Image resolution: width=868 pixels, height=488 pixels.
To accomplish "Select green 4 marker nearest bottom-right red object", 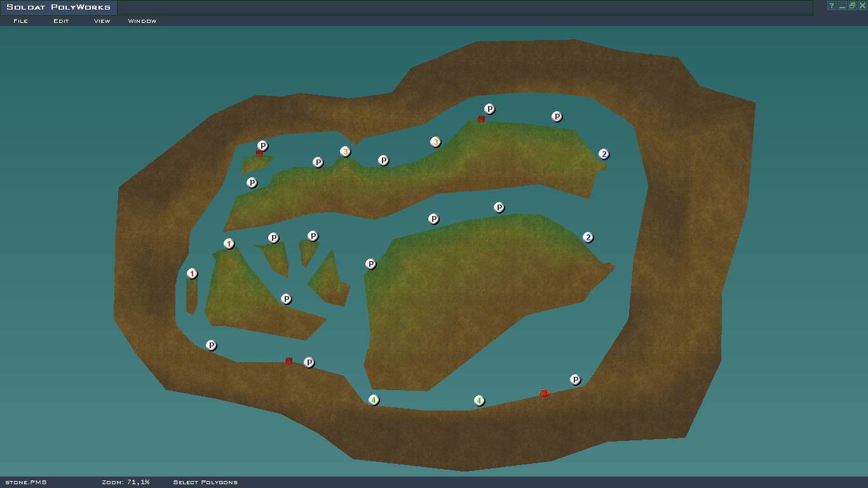I will (479, 401).
